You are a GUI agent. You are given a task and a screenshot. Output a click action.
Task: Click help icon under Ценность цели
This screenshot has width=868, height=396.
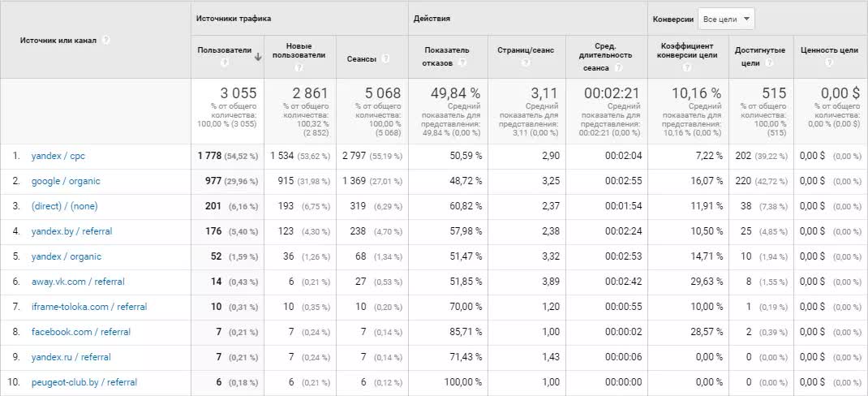(829, 62)
